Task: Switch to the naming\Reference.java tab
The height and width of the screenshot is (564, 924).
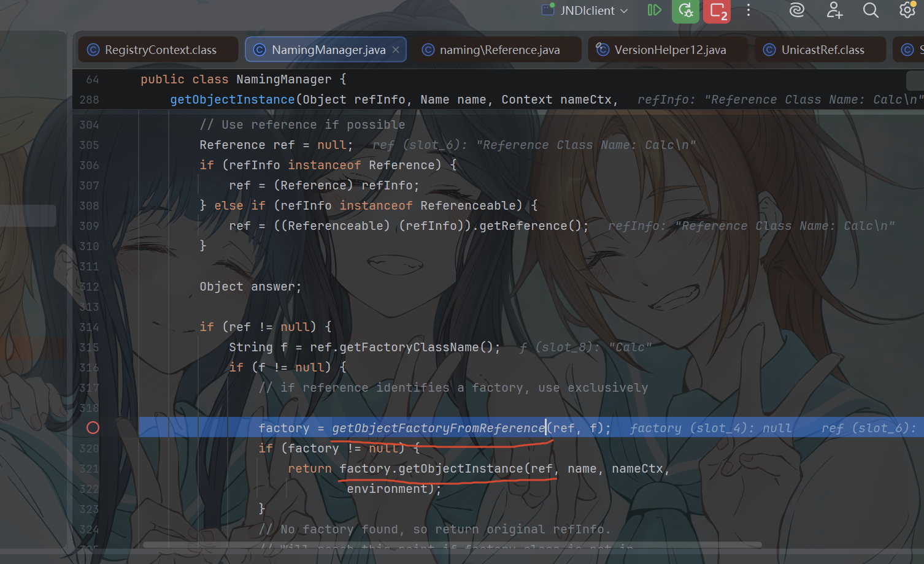Action: click(x=498, y=50)
